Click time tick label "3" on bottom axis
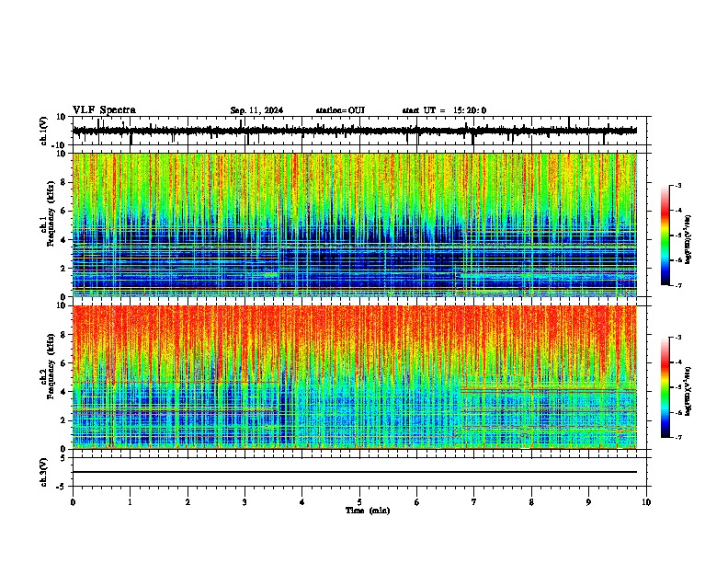This screenshot has height=563, width=728. click(x=245, y=502)
